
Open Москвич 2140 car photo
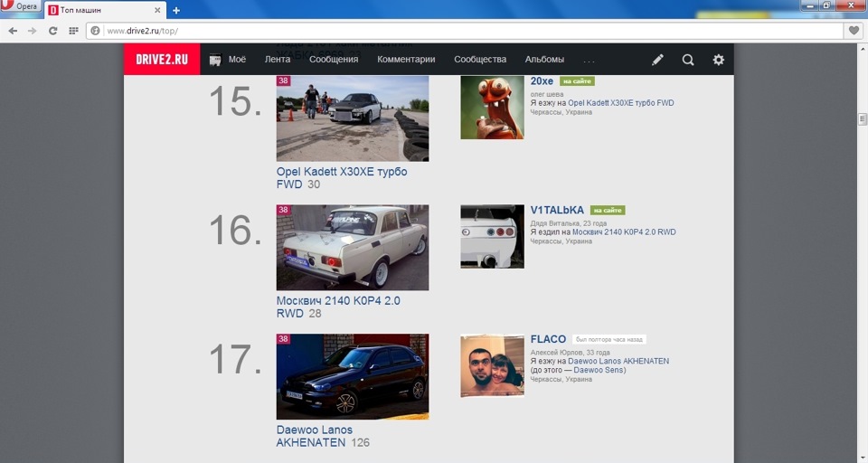353,248
